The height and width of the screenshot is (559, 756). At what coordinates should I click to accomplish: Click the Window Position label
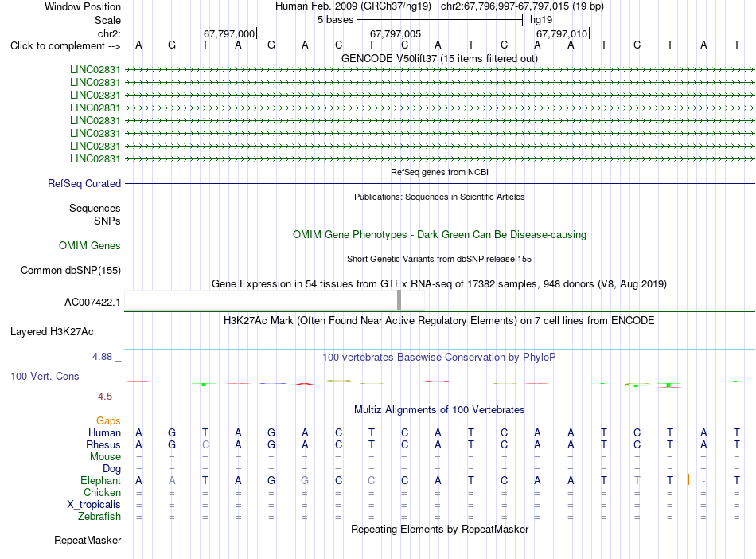[83, 6]
